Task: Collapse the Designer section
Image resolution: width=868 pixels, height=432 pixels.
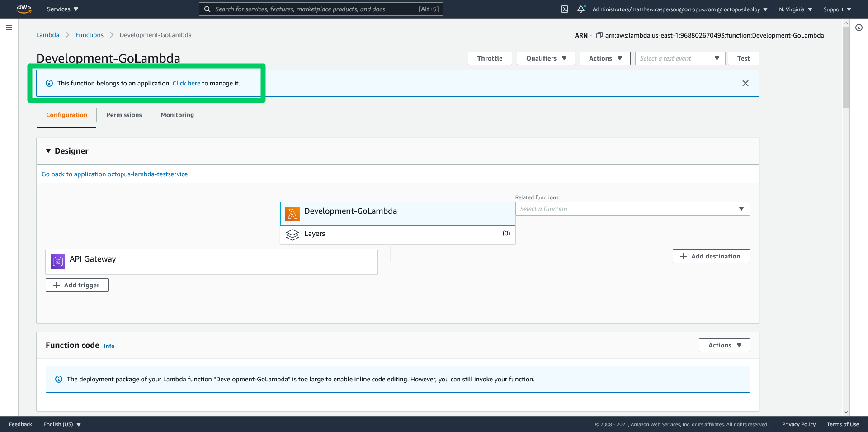Action: point(48,151)
